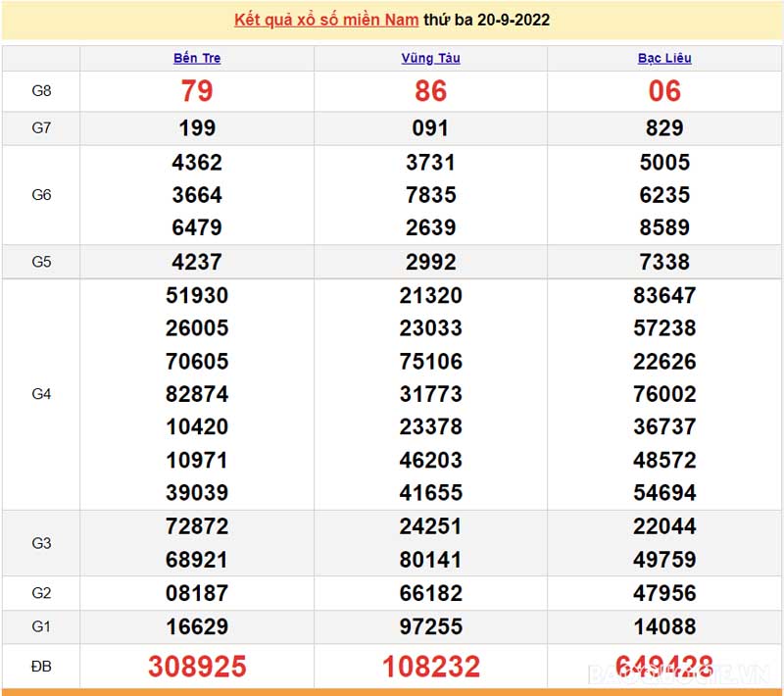Click G4 number 48572
The height and width of the screenshot is (696, 784).
pos(664,460)
